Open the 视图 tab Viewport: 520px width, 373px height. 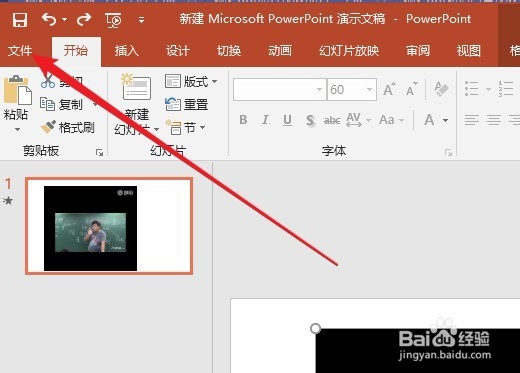point(469,51)
